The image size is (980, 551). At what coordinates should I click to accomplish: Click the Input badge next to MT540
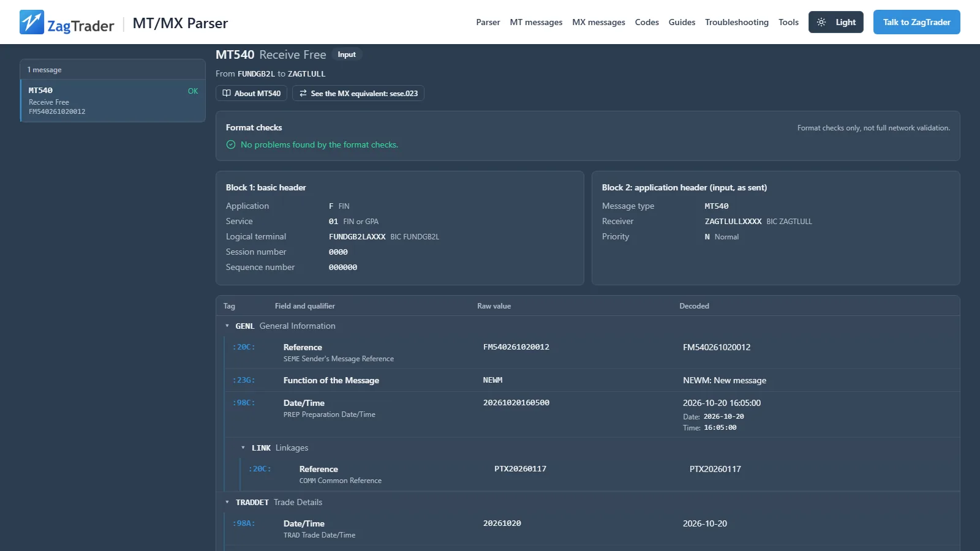point(347,54)
